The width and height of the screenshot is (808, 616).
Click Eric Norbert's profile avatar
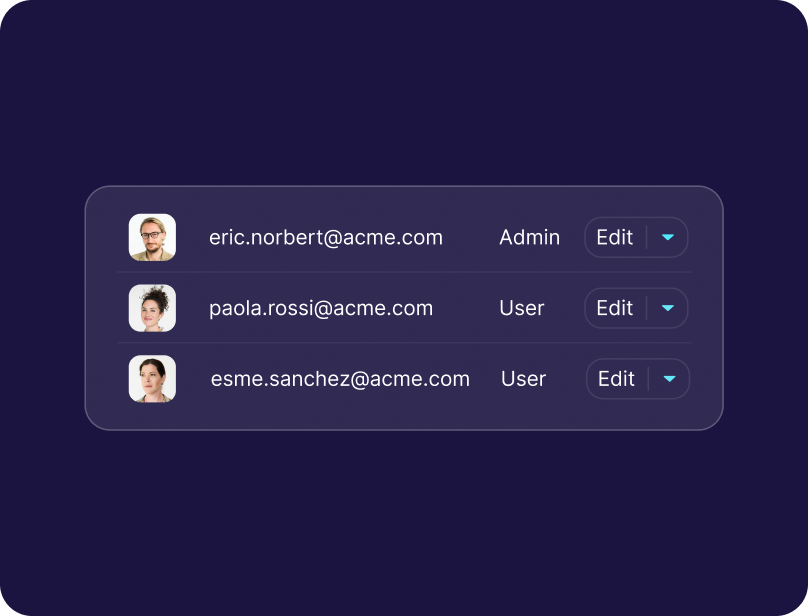click(152, 238)
